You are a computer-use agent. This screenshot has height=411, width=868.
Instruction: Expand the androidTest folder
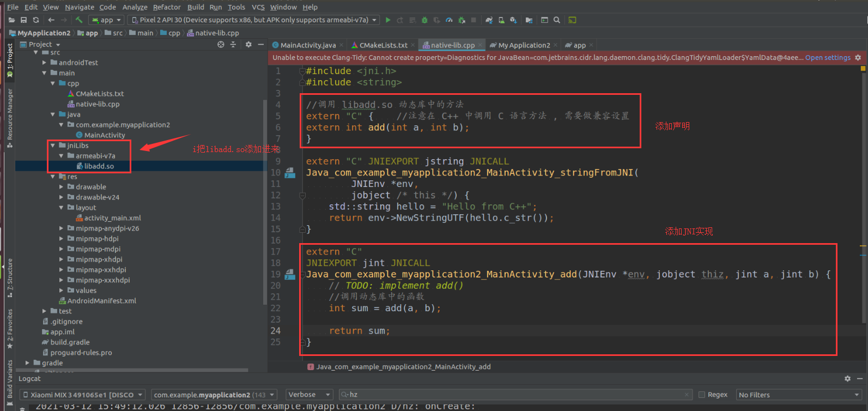[x=45, y=63]
